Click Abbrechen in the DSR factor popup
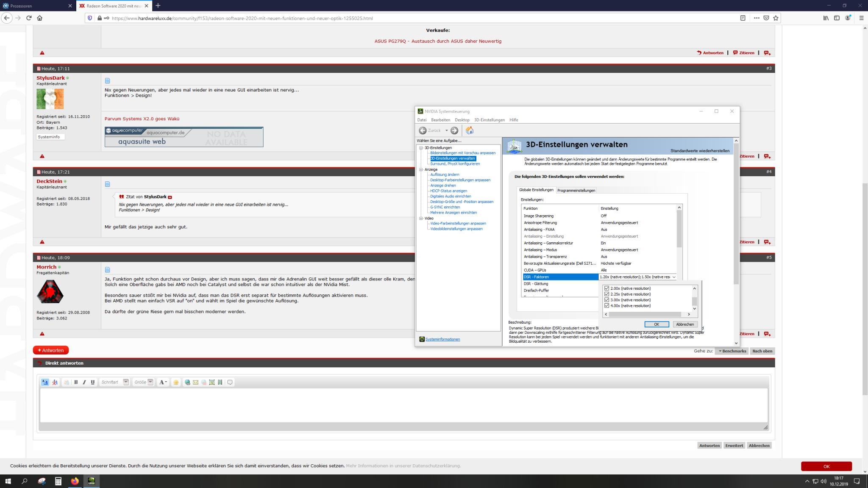 pos(684,324)
